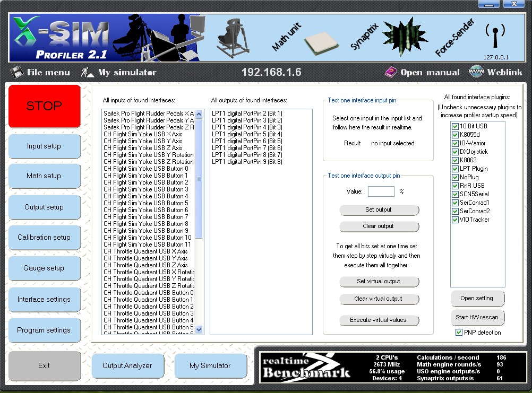
Task: Click the File menu floppy disk icon
Action: click(x=16, y=72)
